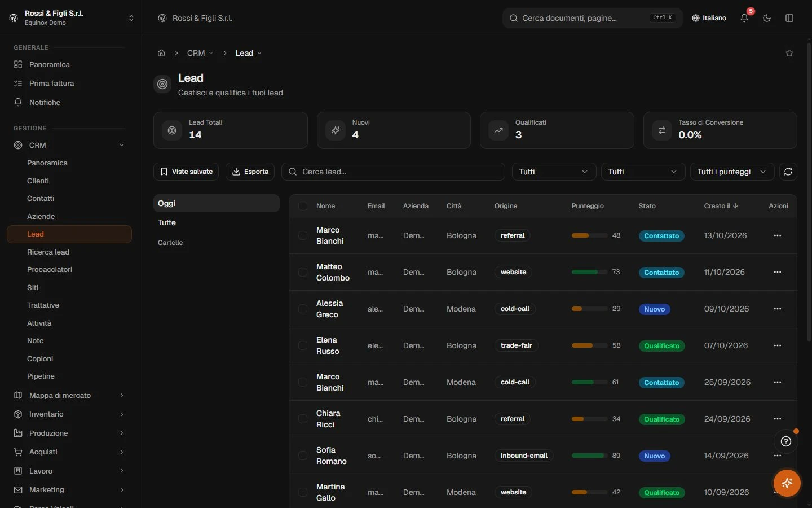Image resolution: width=812 pixels, height=508 pixels.
Task: Export leads with the Esporta button
Action: 250,172
